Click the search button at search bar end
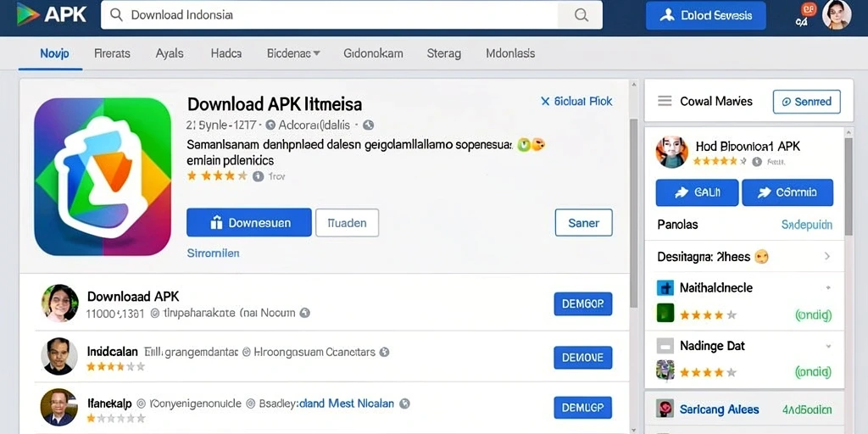The height and width of the screenshot is (434, 868). 581,15
